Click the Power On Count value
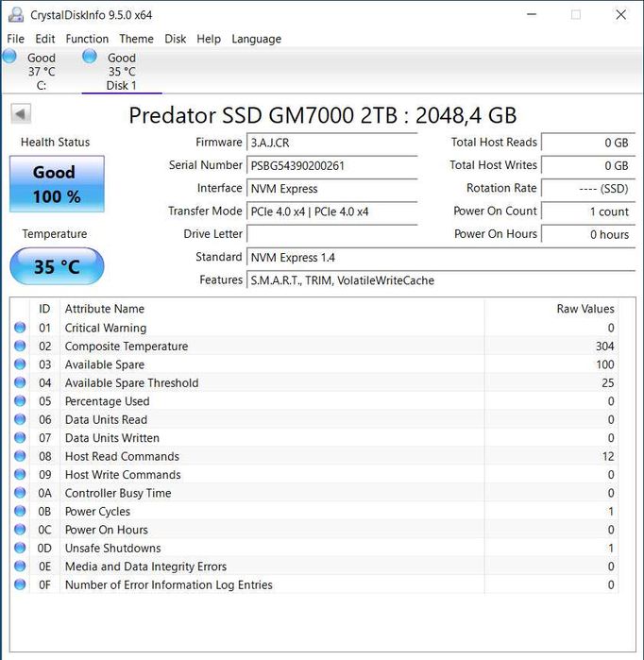644x660 pixels. coord(588,212)
